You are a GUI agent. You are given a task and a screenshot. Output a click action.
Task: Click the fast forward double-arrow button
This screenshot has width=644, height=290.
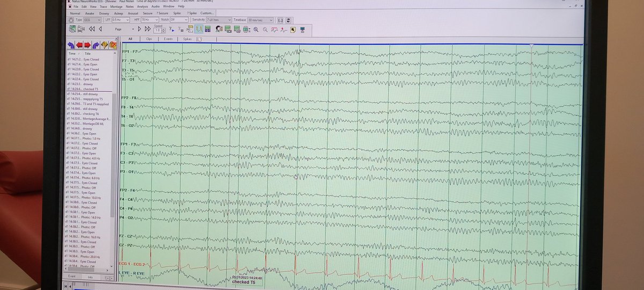148,29
